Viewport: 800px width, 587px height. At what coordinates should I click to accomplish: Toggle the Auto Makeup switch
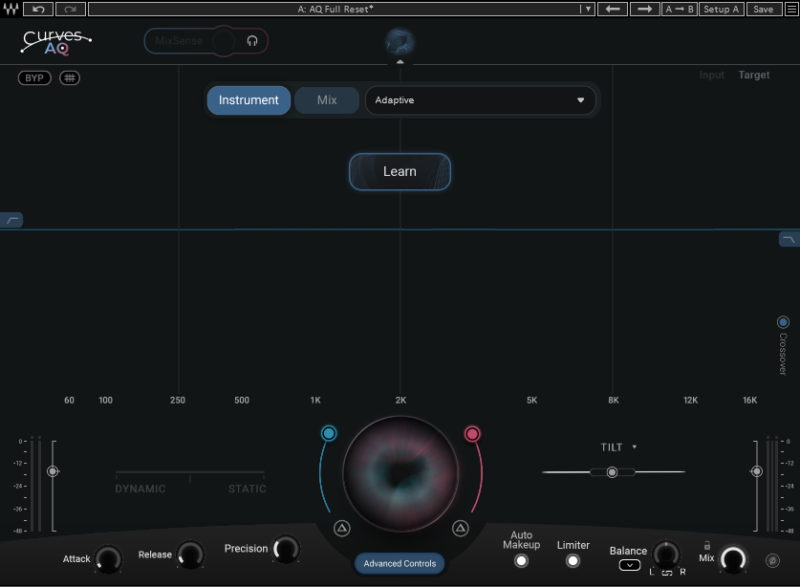(521, 561)
